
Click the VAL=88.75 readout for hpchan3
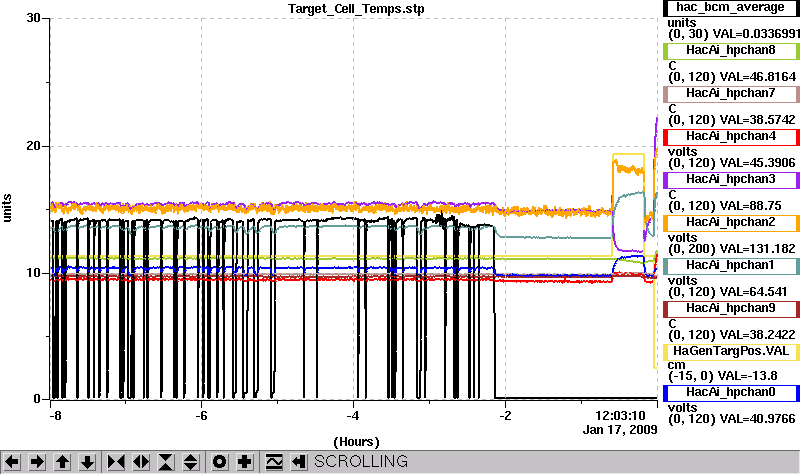tap(751, 206)
